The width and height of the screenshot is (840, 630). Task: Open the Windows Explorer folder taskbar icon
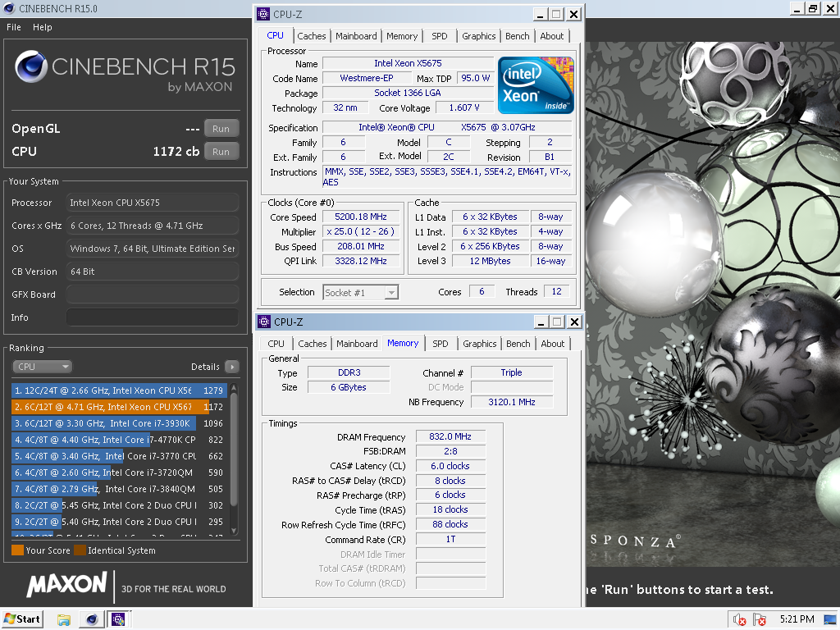coord(64,620)
